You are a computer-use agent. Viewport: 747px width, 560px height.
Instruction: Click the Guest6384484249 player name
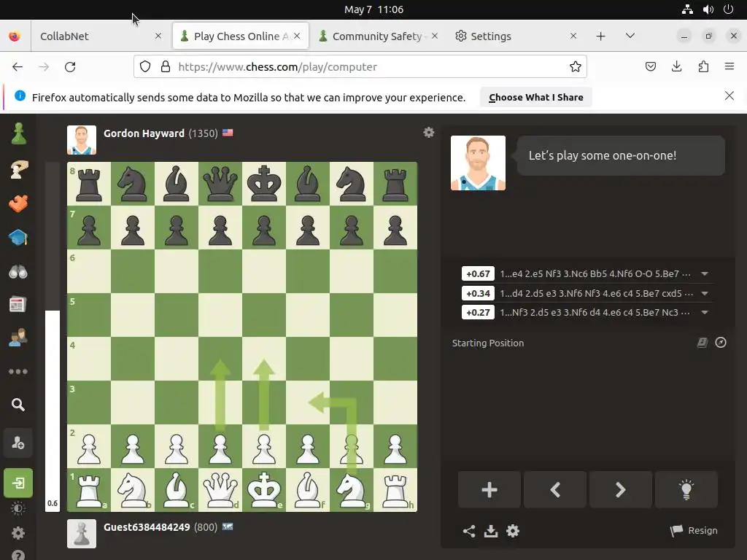[147, 527]
